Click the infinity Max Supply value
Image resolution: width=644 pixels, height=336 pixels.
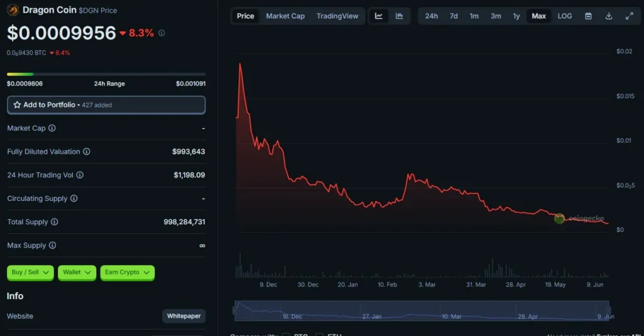tap(202, 246)
